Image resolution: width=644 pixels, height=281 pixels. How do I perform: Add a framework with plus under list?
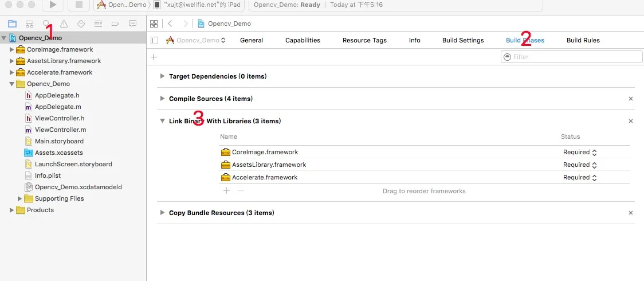[226, 190]
